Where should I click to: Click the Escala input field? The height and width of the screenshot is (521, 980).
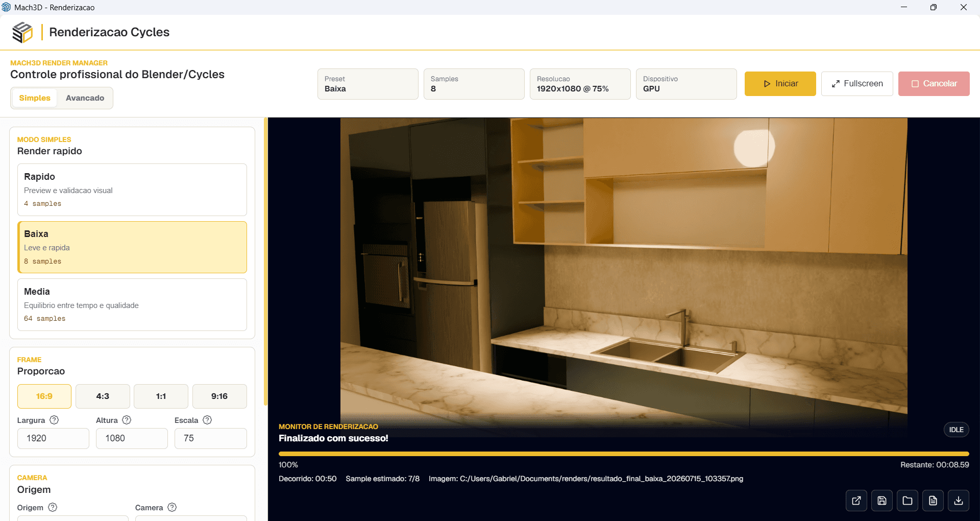pos(211,438)
